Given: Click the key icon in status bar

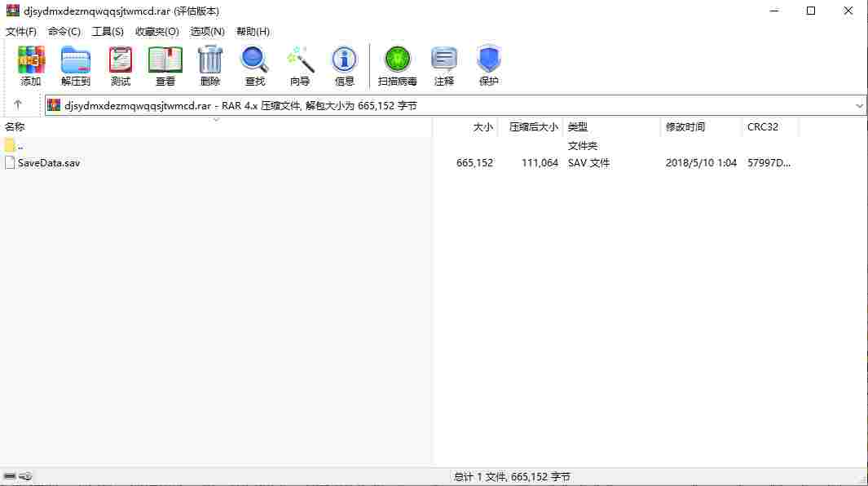Looking at the screenshot, I should 25,476.
